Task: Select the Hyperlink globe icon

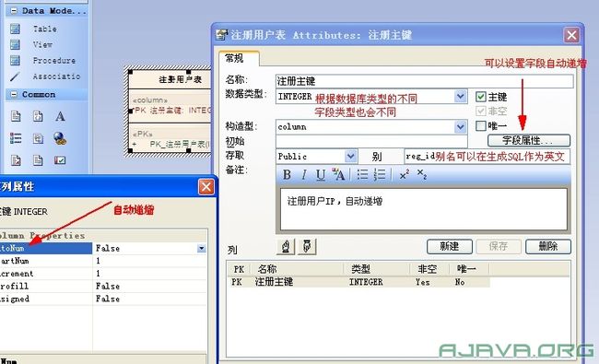Action: (60, 138)
